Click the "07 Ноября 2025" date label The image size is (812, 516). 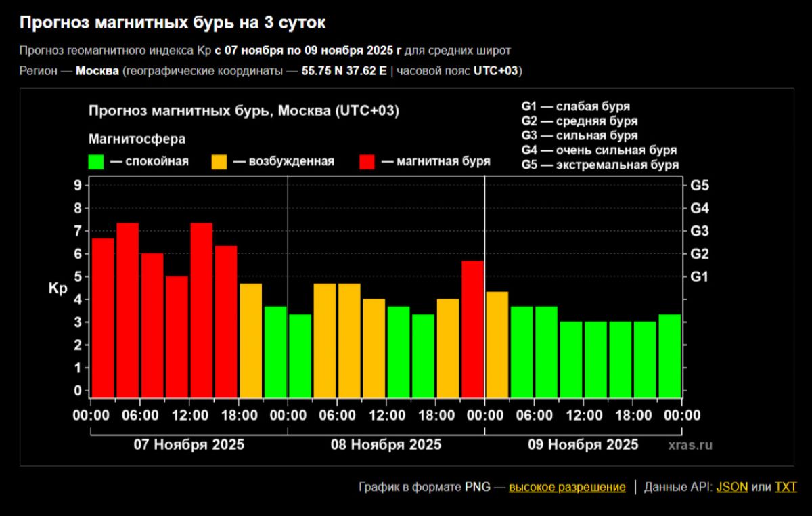point(189,445)
